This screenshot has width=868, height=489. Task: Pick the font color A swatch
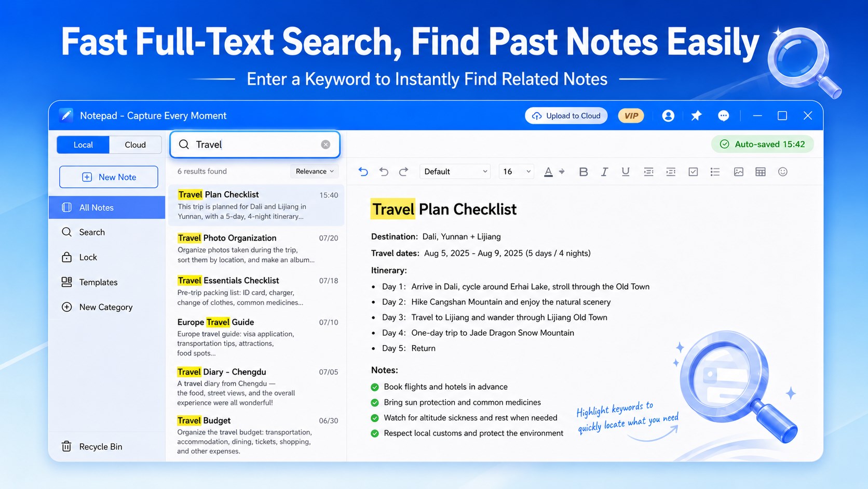tap(548, 171)
